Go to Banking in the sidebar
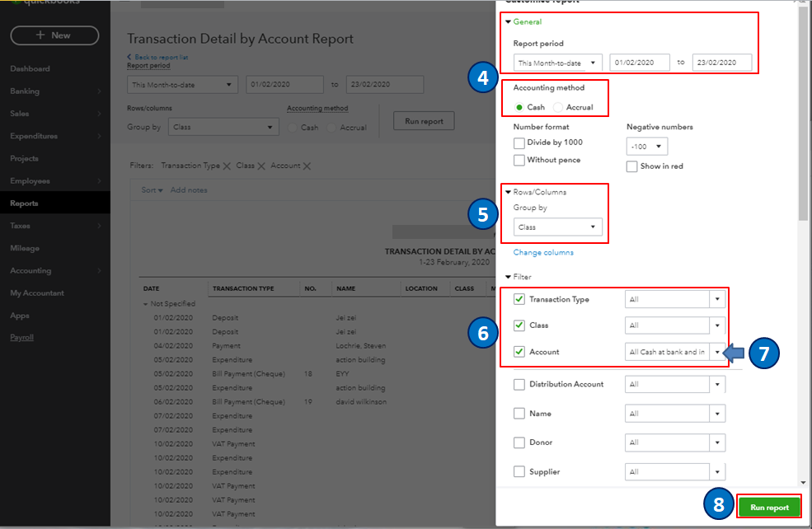 25,91
